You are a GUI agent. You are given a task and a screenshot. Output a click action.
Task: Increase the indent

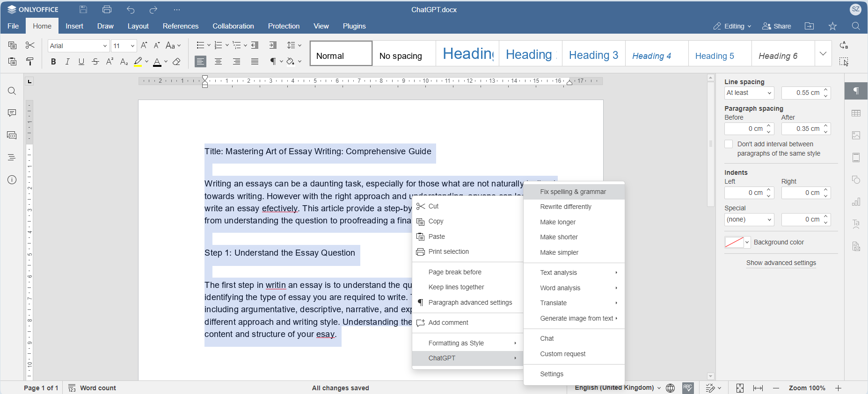273,45
